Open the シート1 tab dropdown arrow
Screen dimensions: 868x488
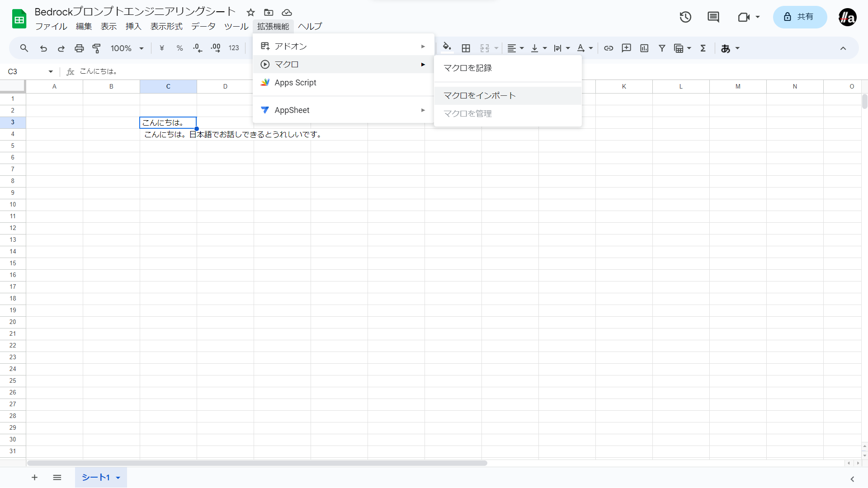pyautogui.click(x=118, y=478)
